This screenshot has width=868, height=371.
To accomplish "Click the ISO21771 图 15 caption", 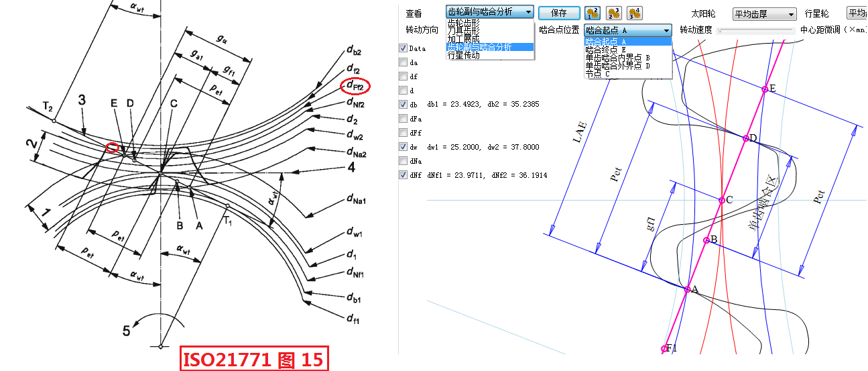I will coord(255,359).
